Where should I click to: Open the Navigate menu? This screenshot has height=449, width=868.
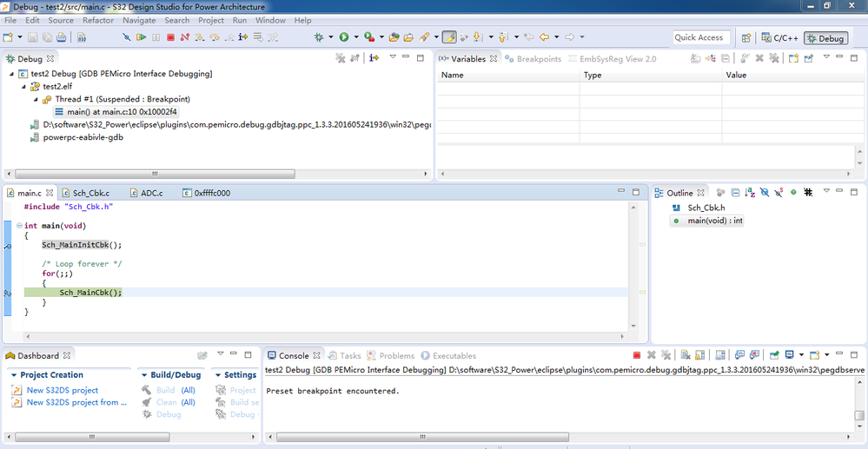(139, 21)
